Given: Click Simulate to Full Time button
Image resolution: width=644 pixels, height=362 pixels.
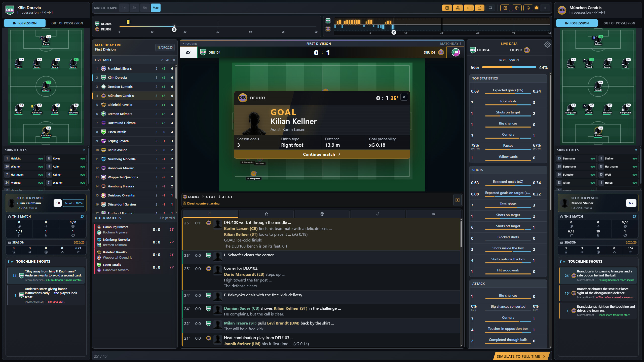Looking at the screenshot, I should [521, 356].
